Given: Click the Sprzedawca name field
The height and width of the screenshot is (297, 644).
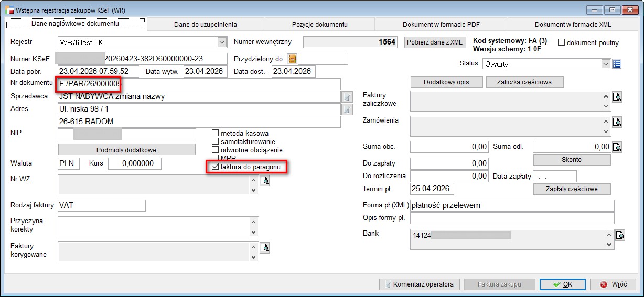Looking at the screenshot, I should click(199, 97).
